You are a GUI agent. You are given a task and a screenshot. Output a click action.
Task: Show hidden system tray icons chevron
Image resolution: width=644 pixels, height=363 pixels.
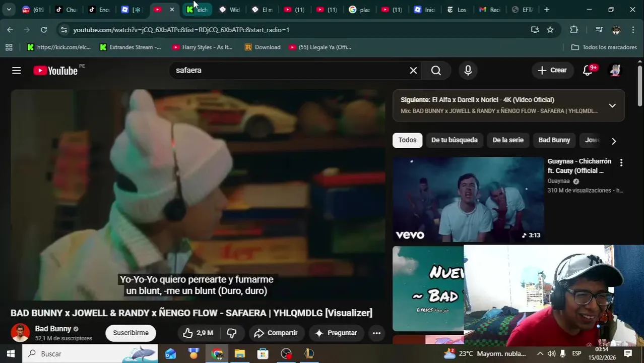tap(540, 353)
